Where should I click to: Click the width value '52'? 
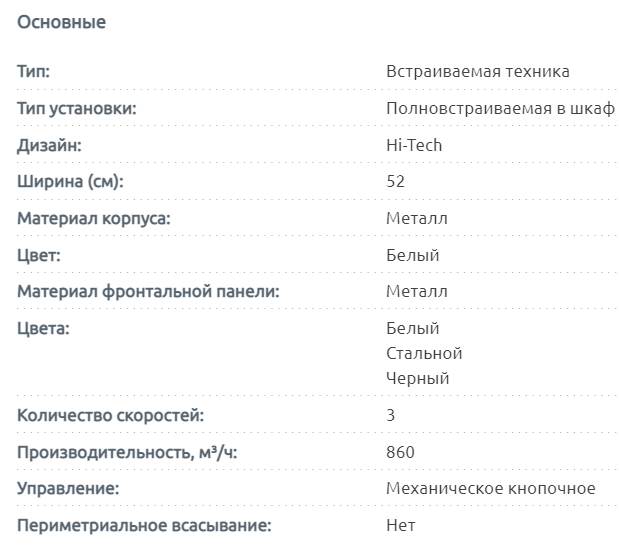click(x=395, y=182)
